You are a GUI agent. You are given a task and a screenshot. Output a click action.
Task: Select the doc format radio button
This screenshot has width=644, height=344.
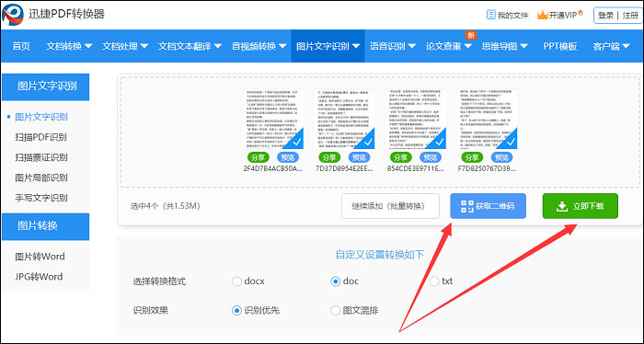[x=336, y=281]
